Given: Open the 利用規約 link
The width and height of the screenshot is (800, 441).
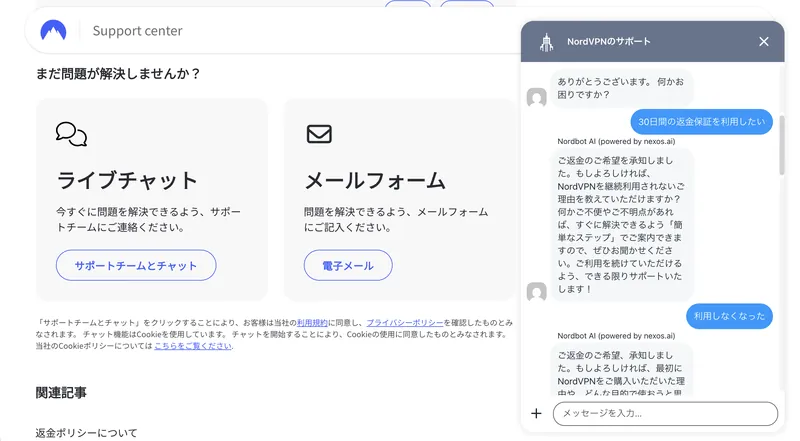Looking at the screenshot, I should point(312,323).
